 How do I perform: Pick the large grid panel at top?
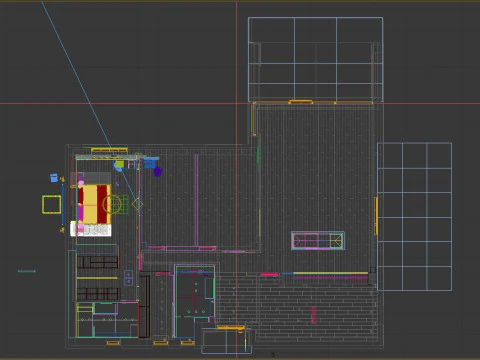pos(315,59)
